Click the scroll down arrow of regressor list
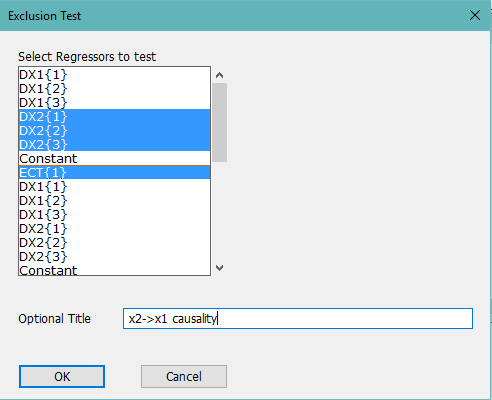This screenshot has height=400, width=492. coord(219,268)
